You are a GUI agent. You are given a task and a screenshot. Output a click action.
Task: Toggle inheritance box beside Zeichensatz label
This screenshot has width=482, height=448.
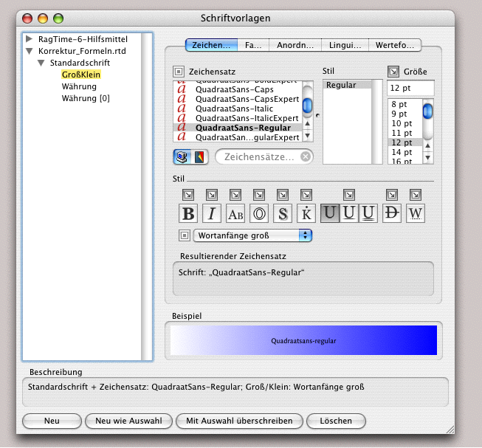pos(179,72)
